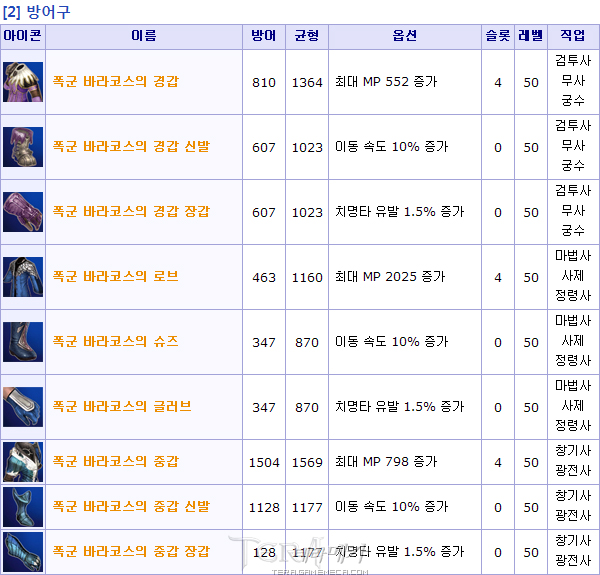The width and height of the screenshot is (600, 575).
Task: Click the 아이콘 column header
Action: [23, 36]
